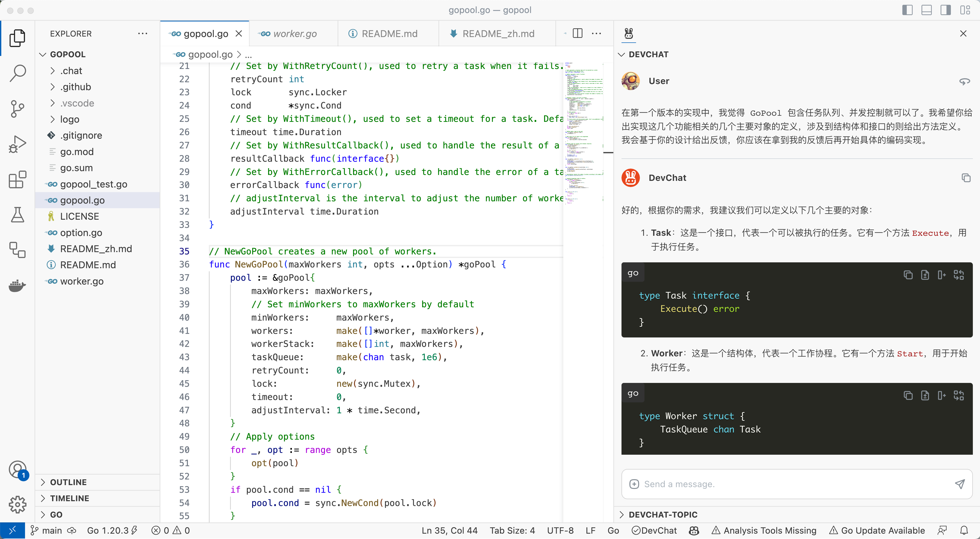
Task: Open the Docker view in activity bar
Action: coord(18,286)
